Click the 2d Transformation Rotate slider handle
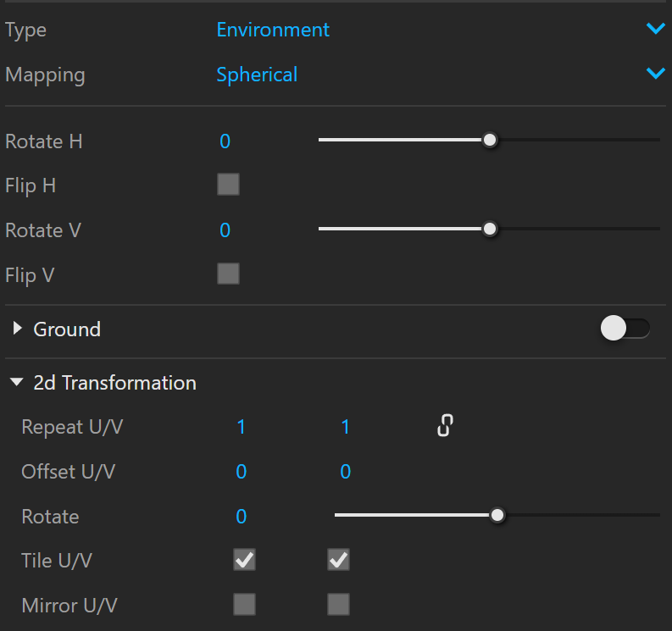 pos(497,515)
